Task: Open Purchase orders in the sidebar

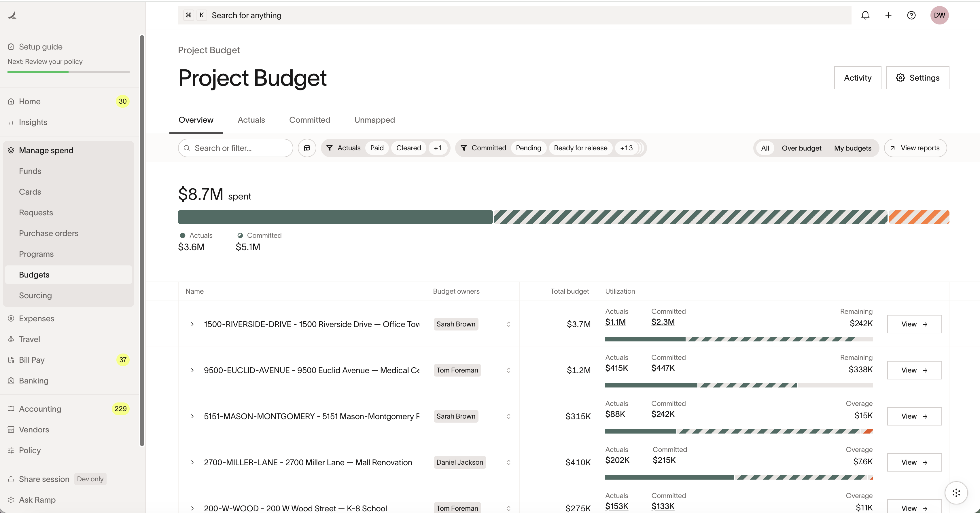Action: click(x=49, y=233)
